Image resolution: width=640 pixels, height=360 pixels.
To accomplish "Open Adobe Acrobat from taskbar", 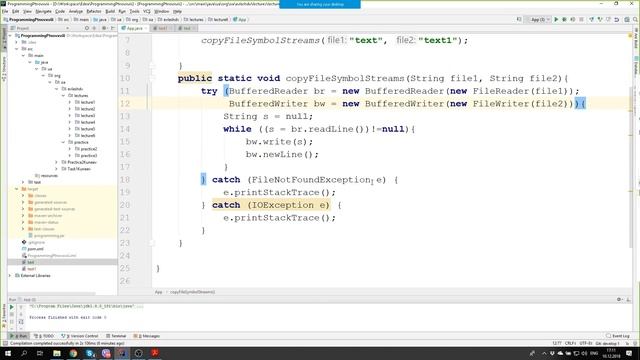I will [155, 353].
